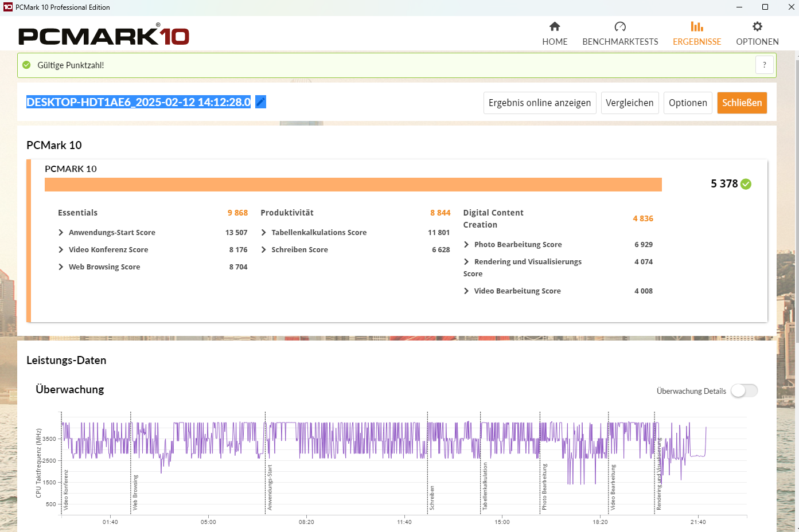Expand the Web Browsing Score row
This screenshot has width=799, height=532.
pyautogui.click(x=61, y=267)
